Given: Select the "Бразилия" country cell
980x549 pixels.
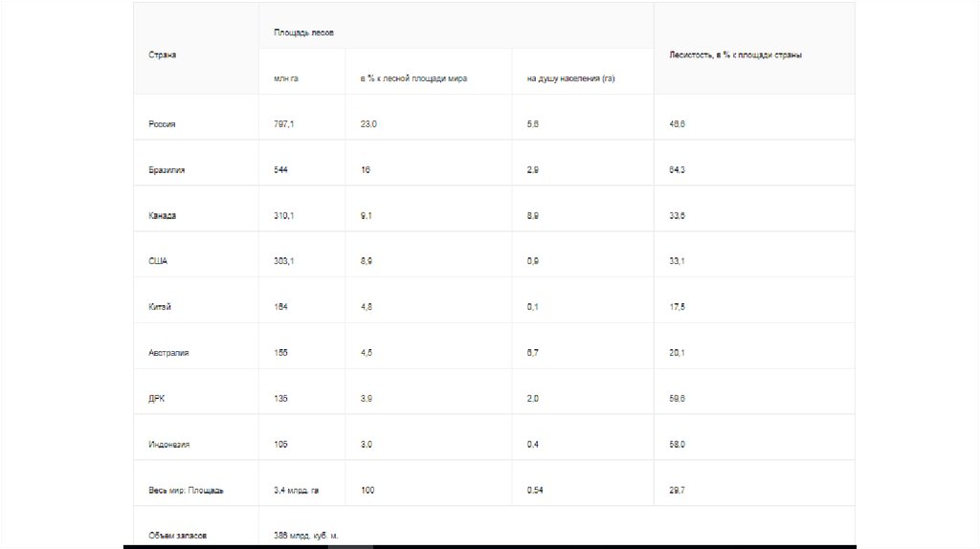Looking at the screenshot, I should coord(167,170).
